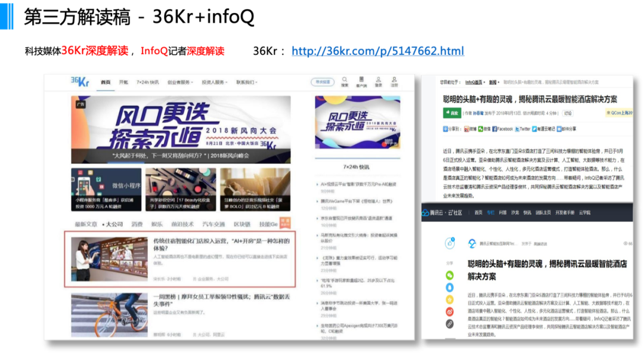This screenshot has width=644, height=353.
Task: Expand the 联系我们 dropdown in 36Kr nav
Action: [x=246, y=82]
